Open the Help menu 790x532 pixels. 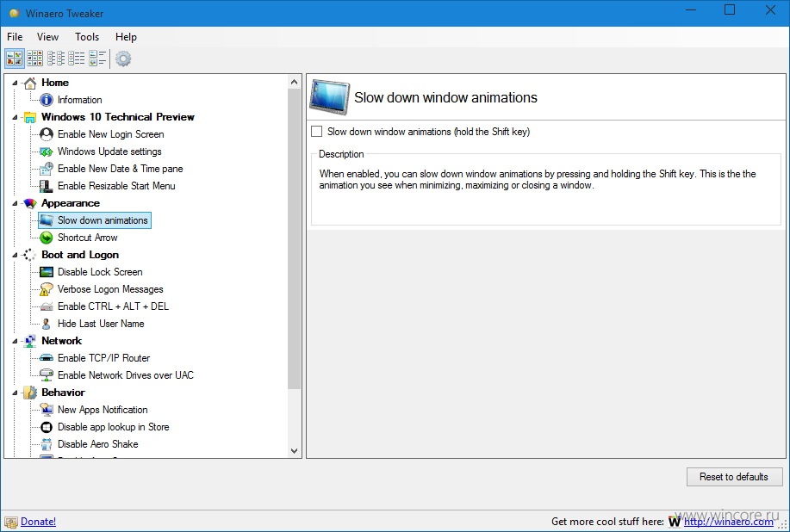(x=126, y=37)
